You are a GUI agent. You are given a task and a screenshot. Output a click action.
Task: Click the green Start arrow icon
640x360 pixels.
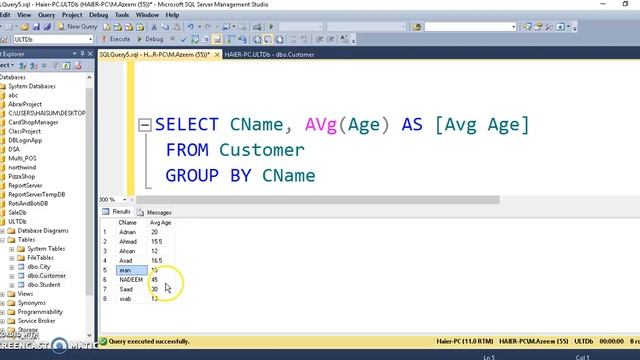tap(271, 27)
